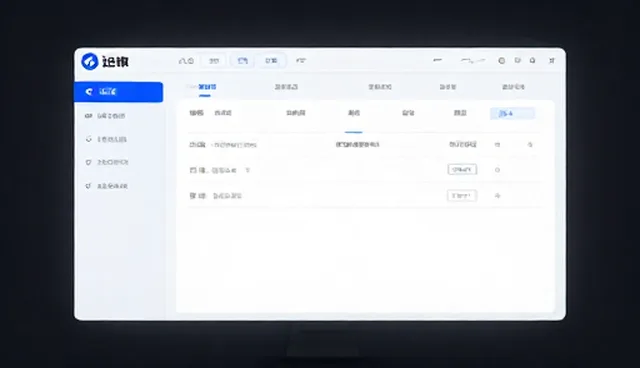Screen dimensions: 640x368
Task: Switch to the second main tab
Action: pos(286,87)
